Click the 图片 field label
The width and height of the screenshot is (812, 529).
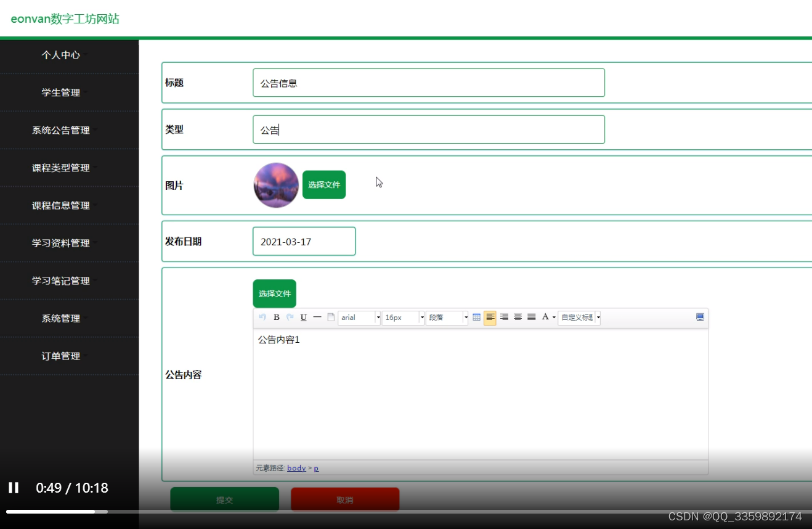click(x=174, y=186)
